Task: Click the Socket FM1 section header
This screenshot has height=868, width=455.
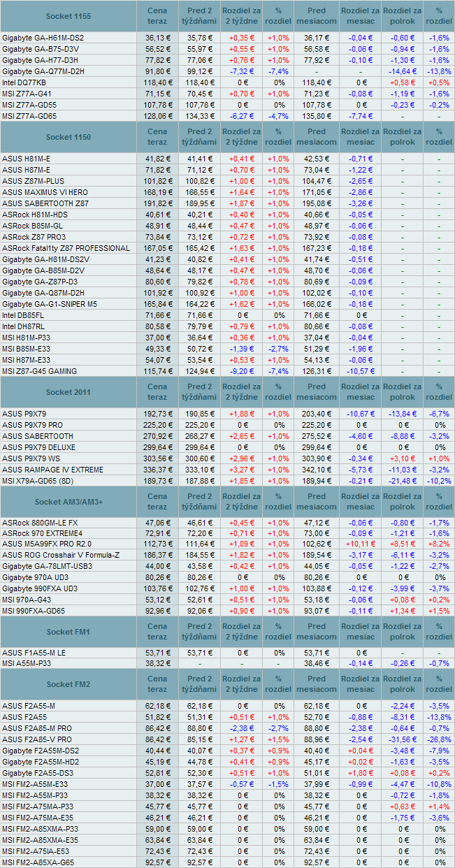Action: pos(68,632)
